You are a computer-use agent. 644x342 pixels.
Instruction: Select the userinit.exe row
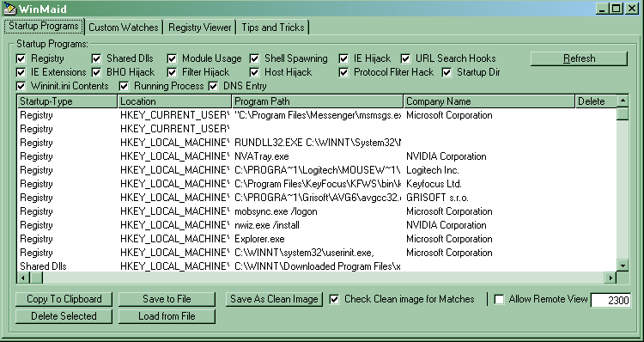pos(317,253)
